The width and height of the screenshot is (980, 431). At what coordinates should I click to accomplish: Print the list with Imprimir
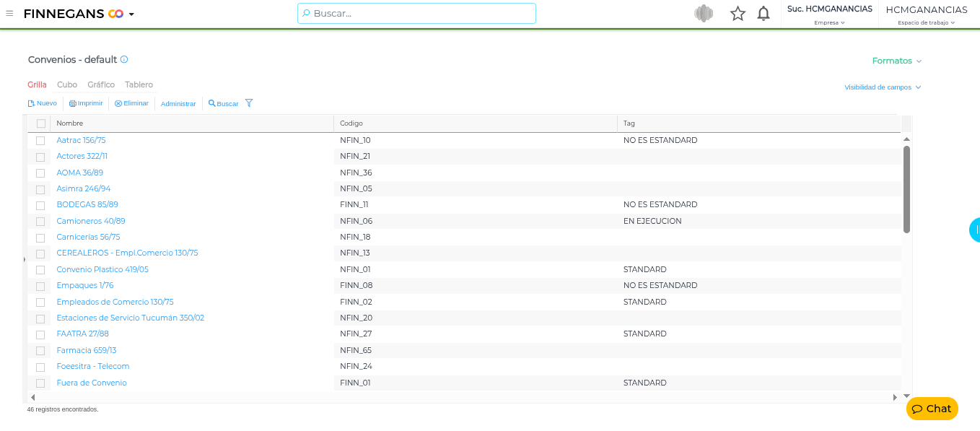pos(86,103)
